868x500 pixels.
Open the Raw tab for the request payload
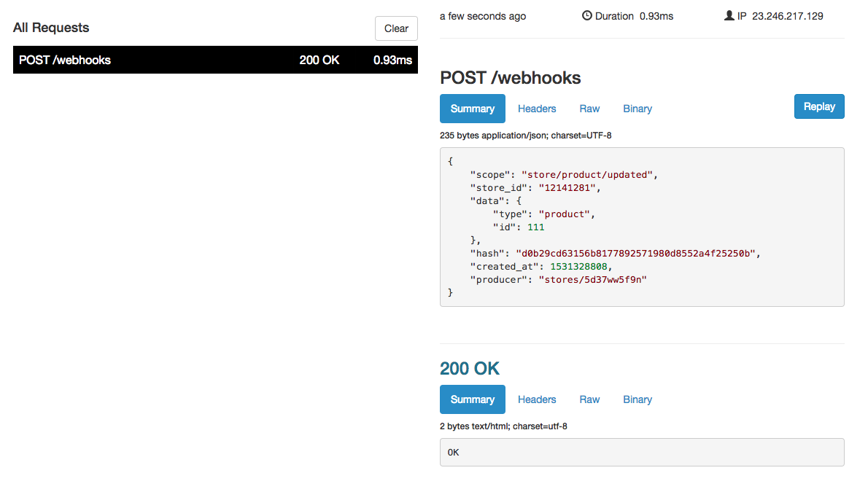pyautogui.click(x=589, y=108)
